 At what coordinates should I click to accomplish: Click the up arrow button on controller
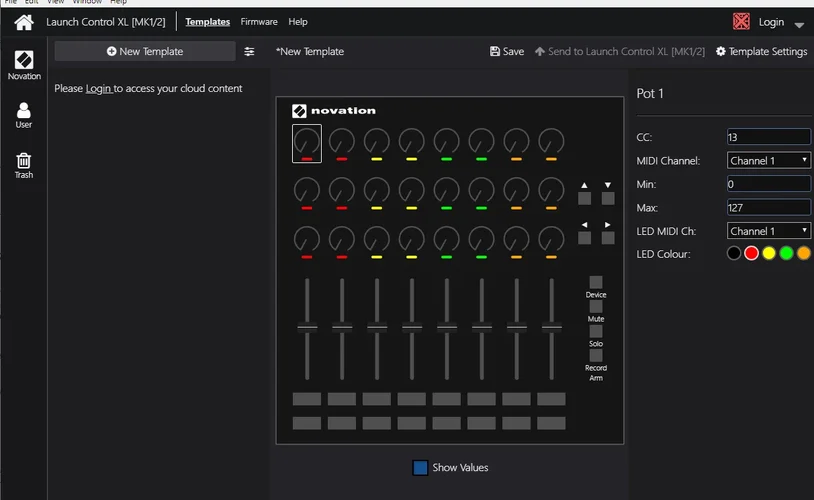[584, 198]
